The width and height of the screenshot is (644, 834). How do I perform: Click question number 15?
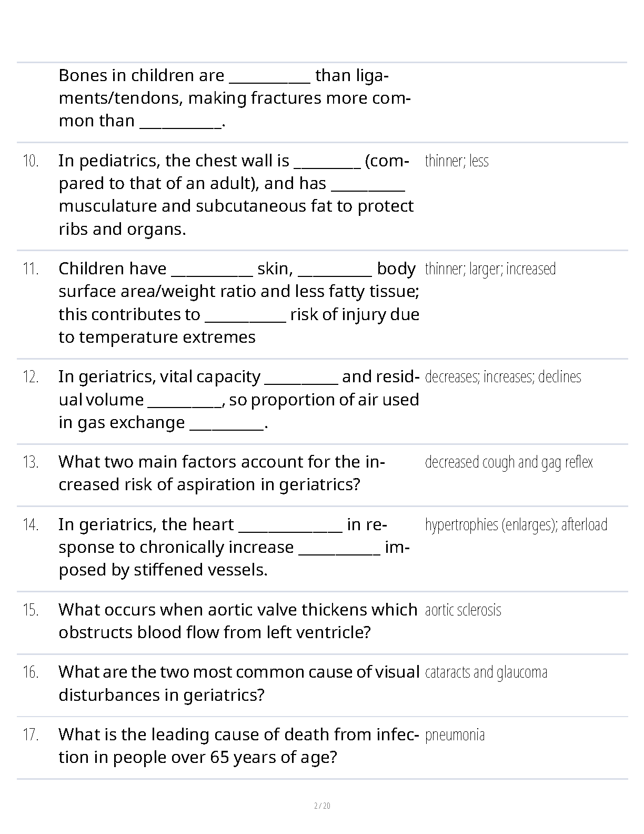[31, 610]
